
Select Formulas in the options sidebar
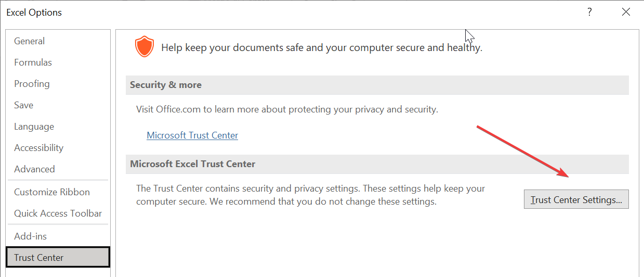tap(33, 62)
